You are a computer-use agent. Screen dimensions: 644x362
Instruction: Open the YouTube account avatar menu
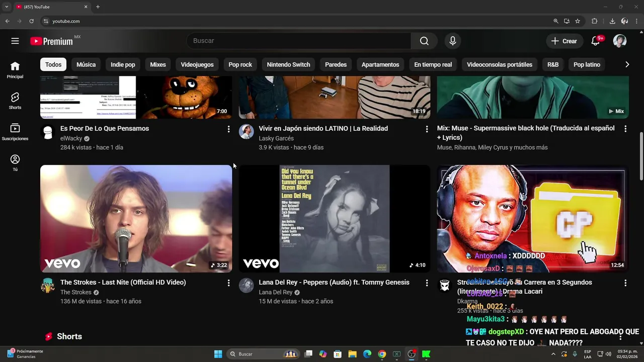click(x=620, y=41)
